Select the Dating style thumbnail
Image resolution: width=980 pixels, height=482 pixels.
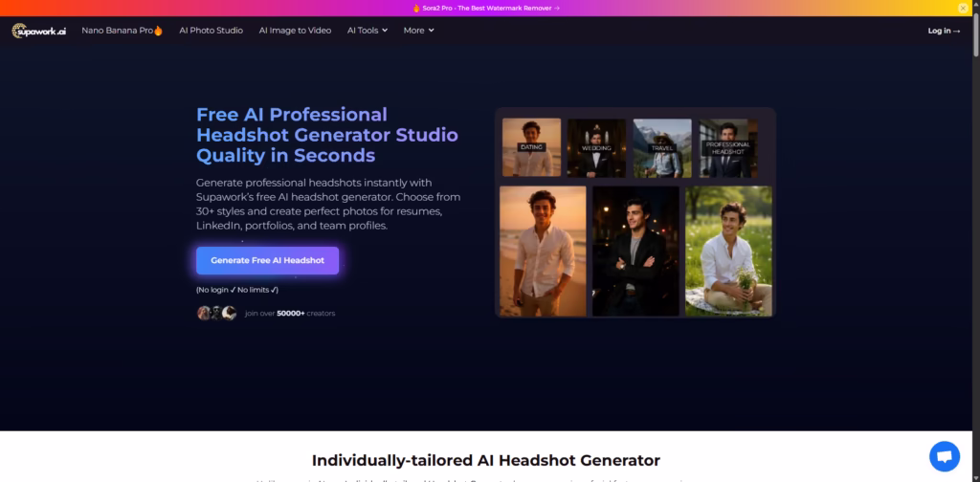[531, 147]
